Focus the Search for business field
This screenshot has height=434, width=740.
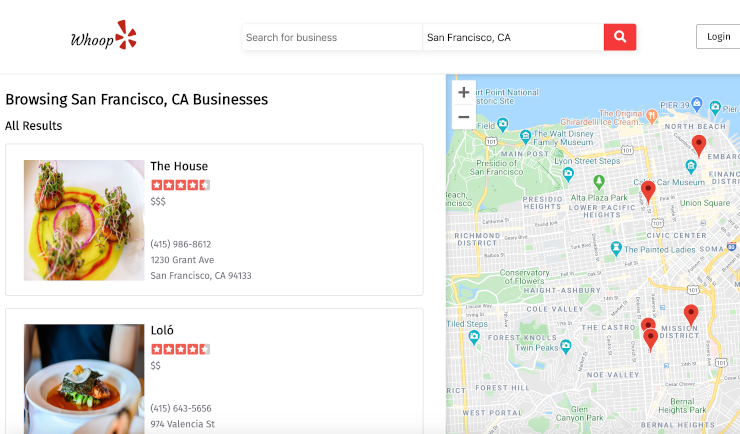point(332,37)
